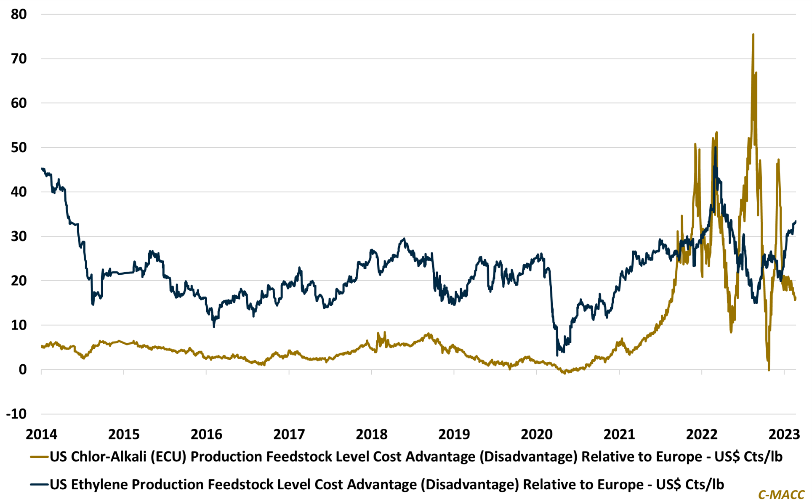Click the 2015 x-axis year label
Image resolution: width=812 pixels, height=504 pixels.
tap(124, 434)
